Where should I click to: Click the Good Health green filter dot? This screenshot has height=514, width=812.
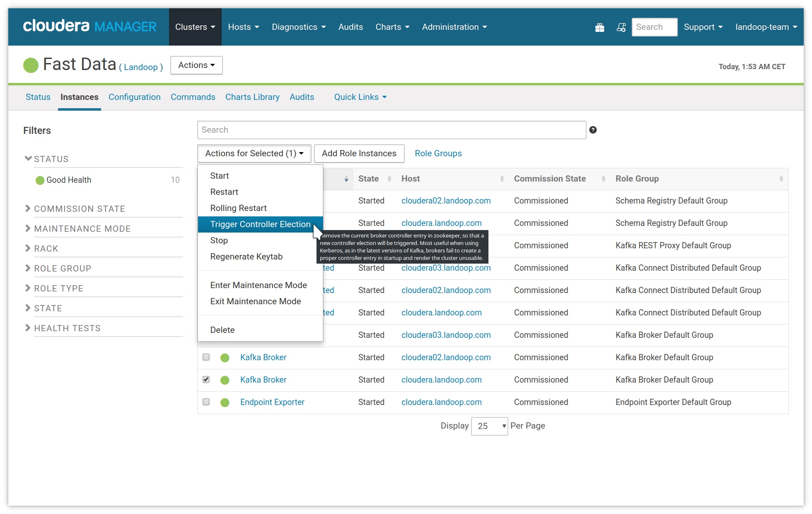pyautogui.click(x=40, y=180)
